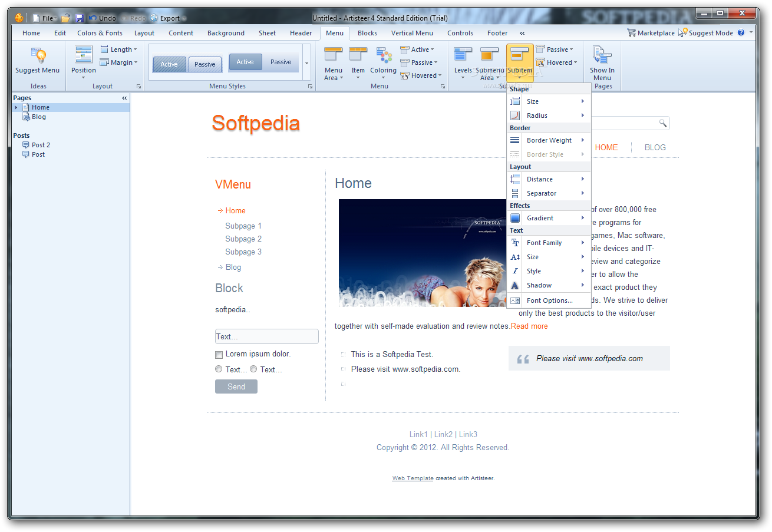772x532 pixels.
Task: Click the Artisteer application orb icon
Action: pos(19,18)
